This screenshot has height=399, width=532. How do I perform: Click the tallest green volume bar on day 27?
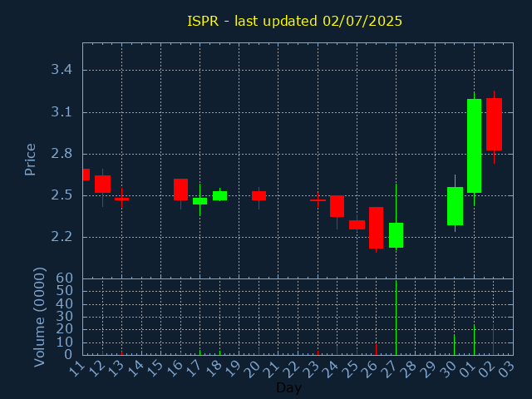coord(396,318)
